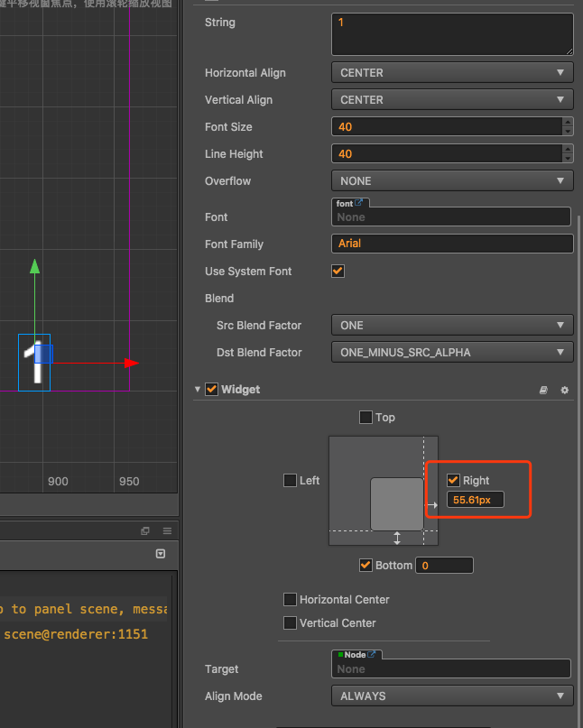
Task: Decrease Line Height with down stepper
Action: coord(567,159)
